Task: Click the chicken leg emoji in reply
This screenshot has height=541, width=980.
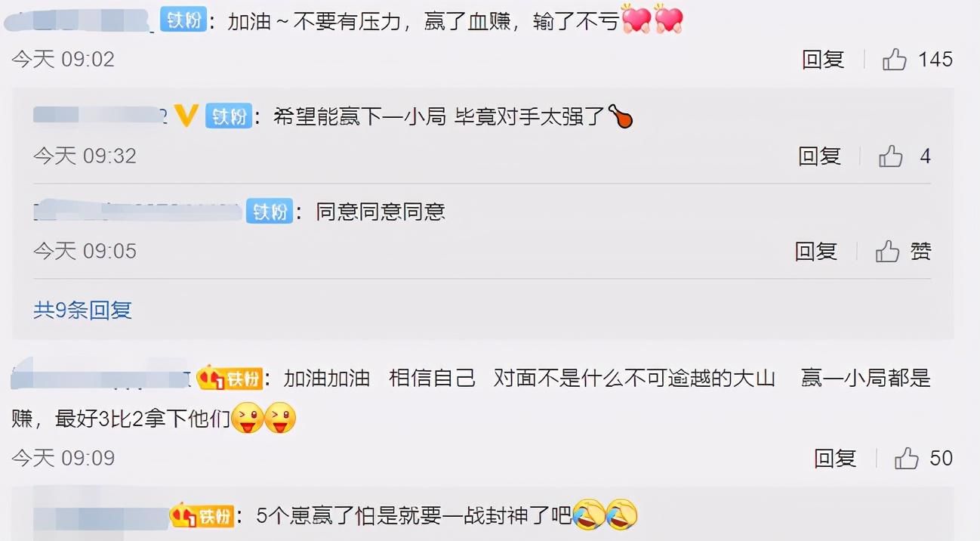Action: point(621,116)
